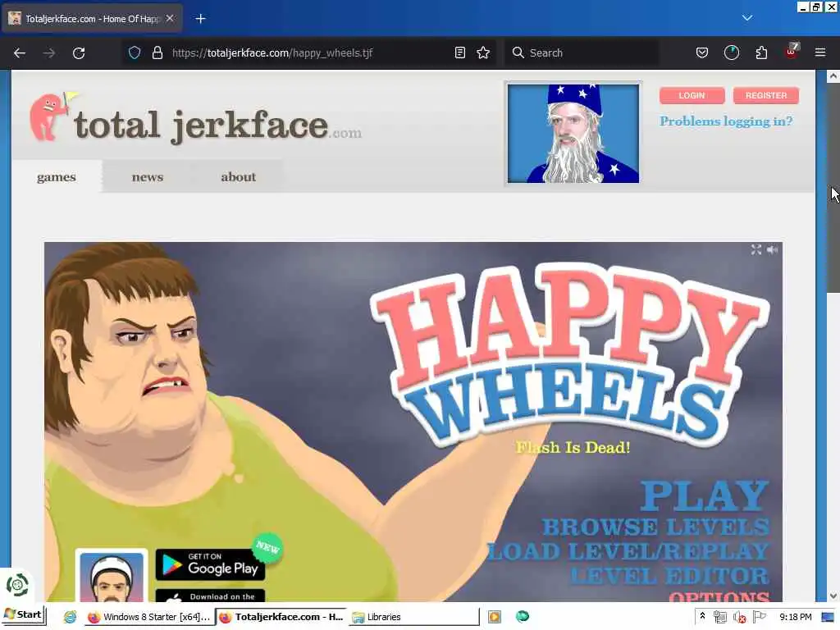Click the page scrollbar down arrow
Screen dimensions: 840x630
[833, 596]
